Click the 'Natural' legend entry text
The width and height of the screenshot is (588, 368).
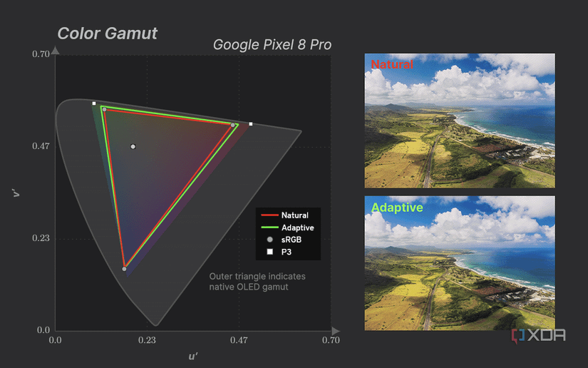(295, 215)
